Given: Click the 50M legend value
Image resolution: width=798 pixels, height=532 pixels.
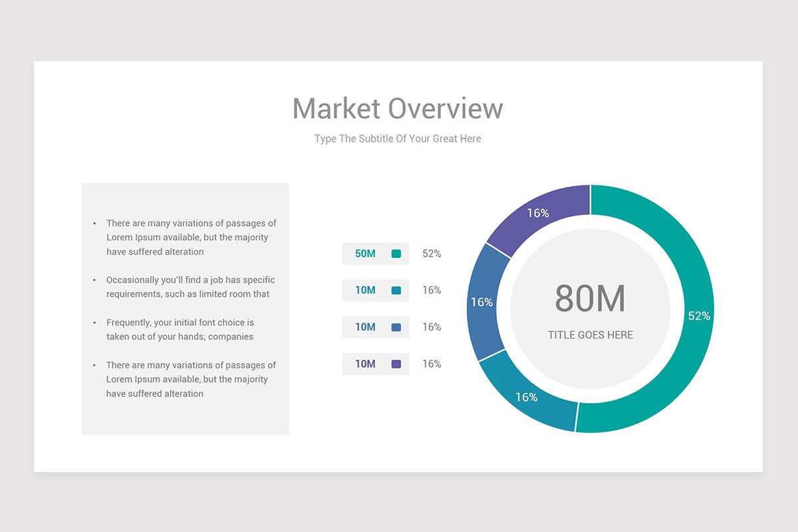Looking at the screenshot, I should [365, 253].
